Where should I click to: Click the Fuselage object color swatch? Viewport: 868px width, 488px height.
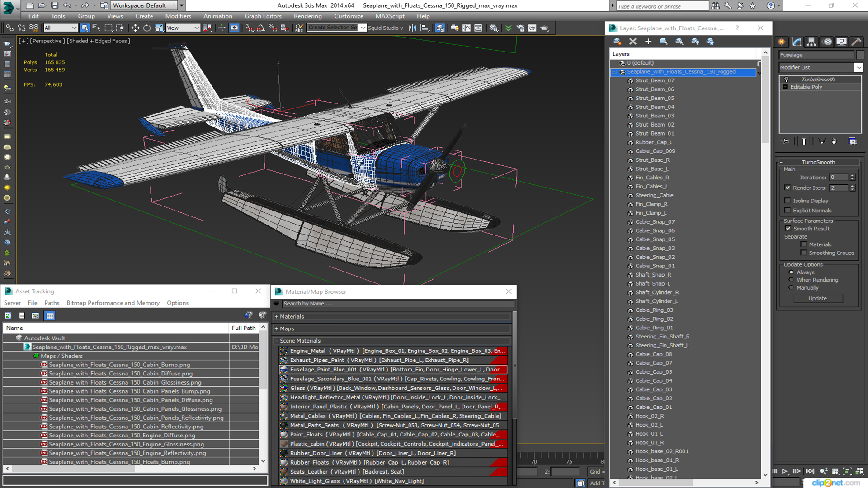(x=860, y=55)
